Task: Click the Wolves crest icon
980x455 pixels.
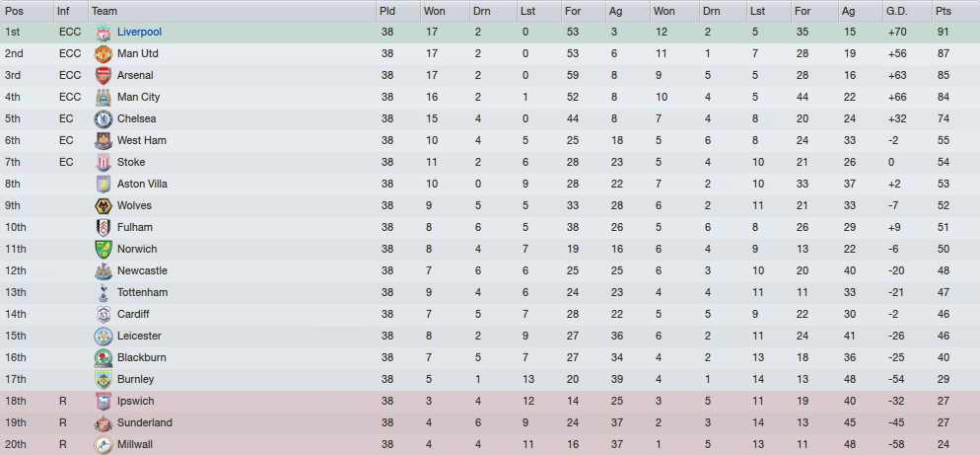Action: (x=104, y=206)
